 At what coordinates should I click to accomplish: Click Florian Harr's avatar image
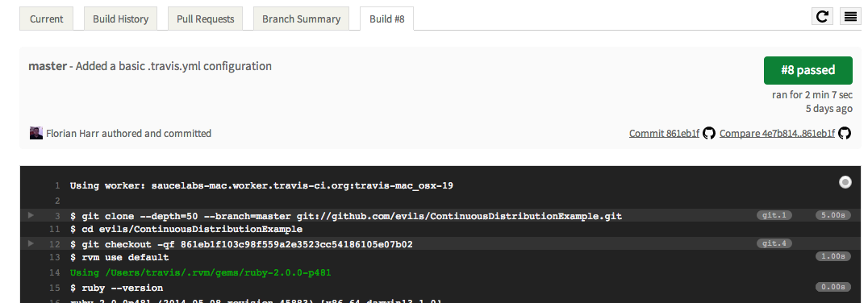tap(36, 133)
